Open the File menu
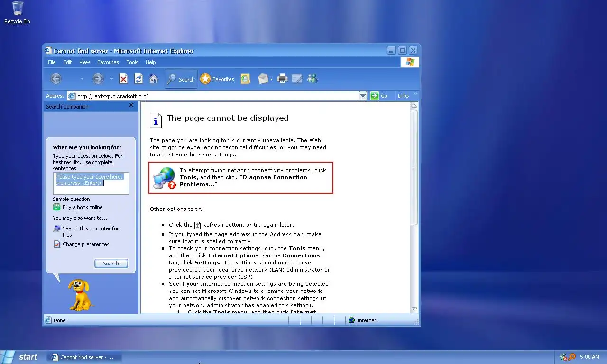This screenshot has height=364, width=607. pyautogui.click(x=52, y=62)
